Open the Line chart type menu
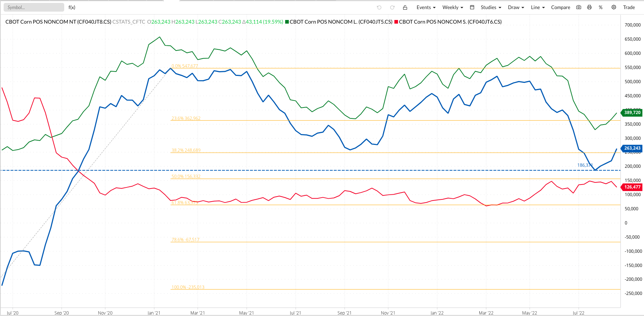 [x=537, y=7]
